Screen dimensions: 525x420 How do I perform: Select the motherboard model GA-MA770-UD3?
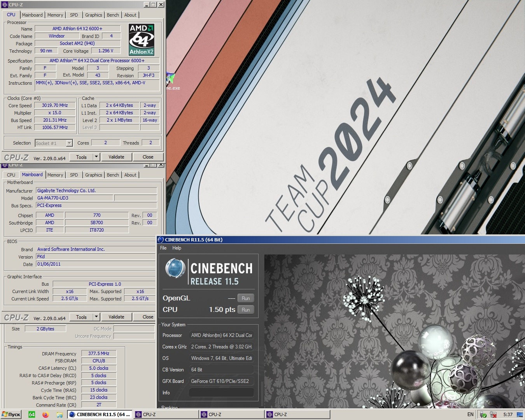tap(75, 198)
